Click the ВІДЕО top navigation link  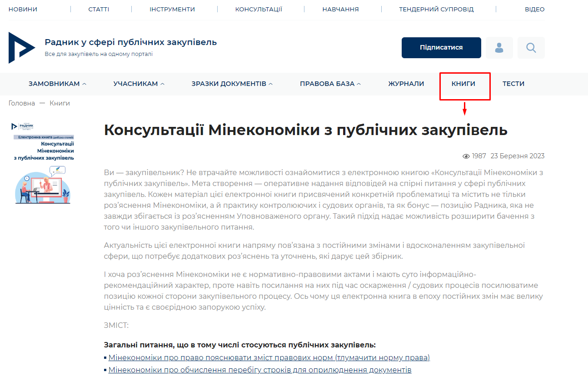[534, 9]
